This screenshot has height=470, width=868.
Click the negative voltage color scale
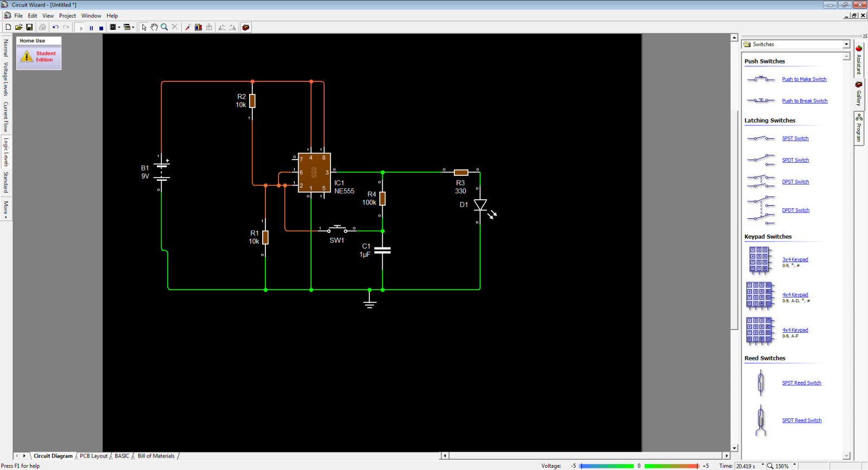tap(606, 466)
